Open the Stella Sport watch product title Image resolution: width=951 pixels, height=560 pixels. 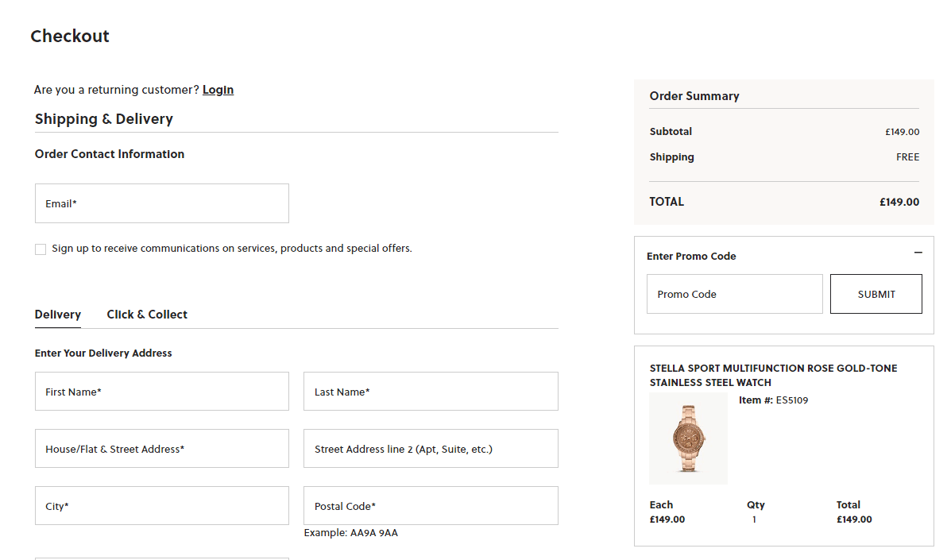click(x=773, y=375)
